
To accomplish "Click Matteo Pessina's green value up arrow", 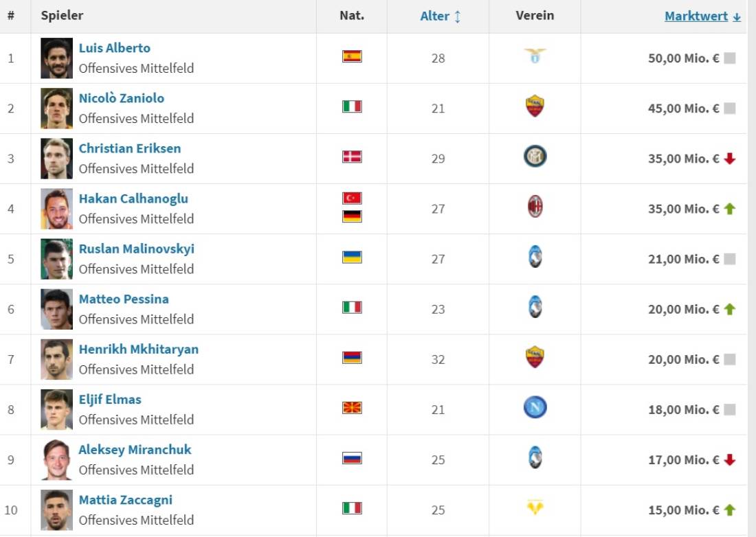I will point(730,309).
